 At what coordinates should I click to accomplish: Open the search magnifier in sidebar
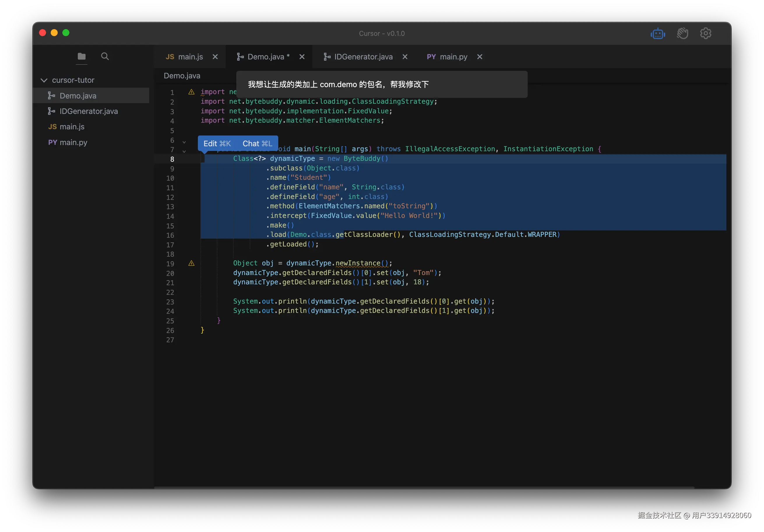105,56
